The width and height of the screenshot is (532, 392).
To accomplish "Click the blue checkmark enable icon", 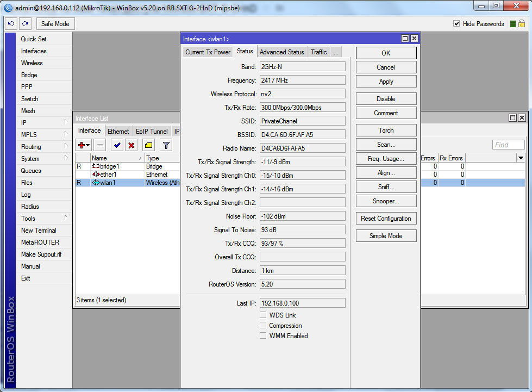I will (x=116, y=145).
